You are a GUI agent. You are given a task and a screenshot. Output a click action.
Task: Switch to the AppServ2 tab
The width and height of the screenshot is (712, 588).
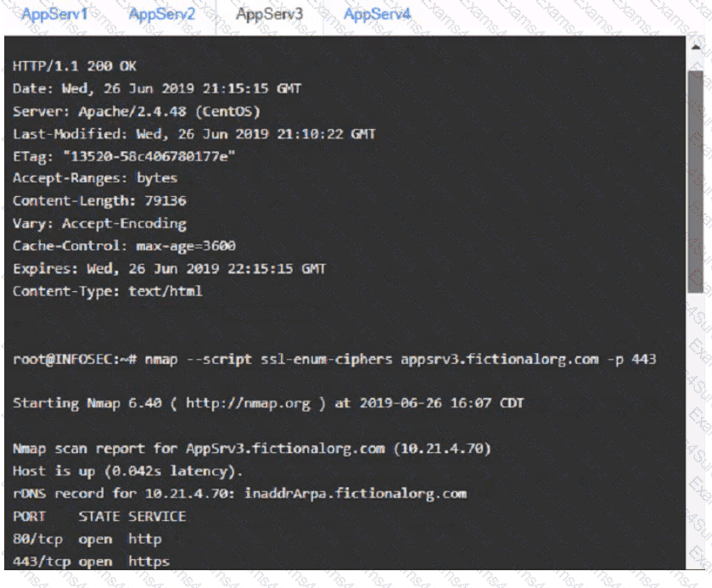click(x=161, y=14)
